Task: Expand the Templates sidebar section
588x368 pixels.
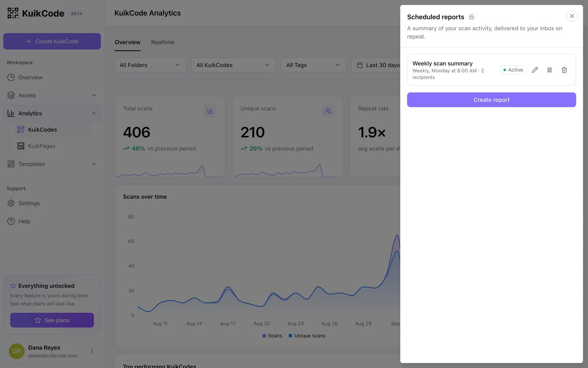Action: pos(52,164)
